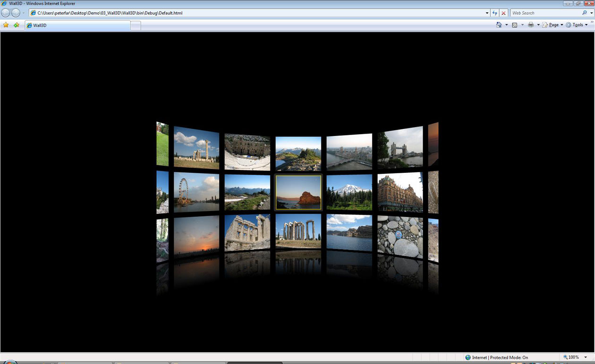The image size is (595, 364).
Task: Click the magnifier search icon
Action: click(x=584, y=13)
